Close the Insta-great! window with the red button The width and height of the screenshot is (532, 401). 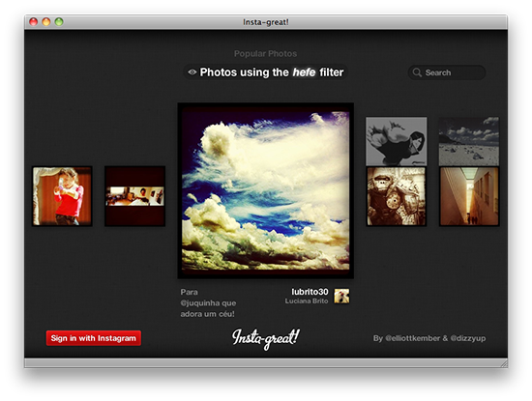(x=33, y=22)
